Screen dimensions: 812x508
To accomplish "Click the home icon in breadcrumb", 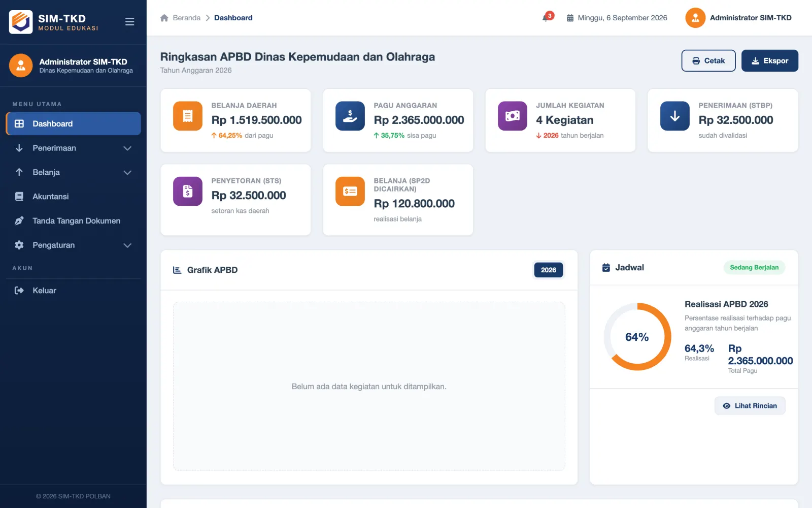I will coord(164,18).
